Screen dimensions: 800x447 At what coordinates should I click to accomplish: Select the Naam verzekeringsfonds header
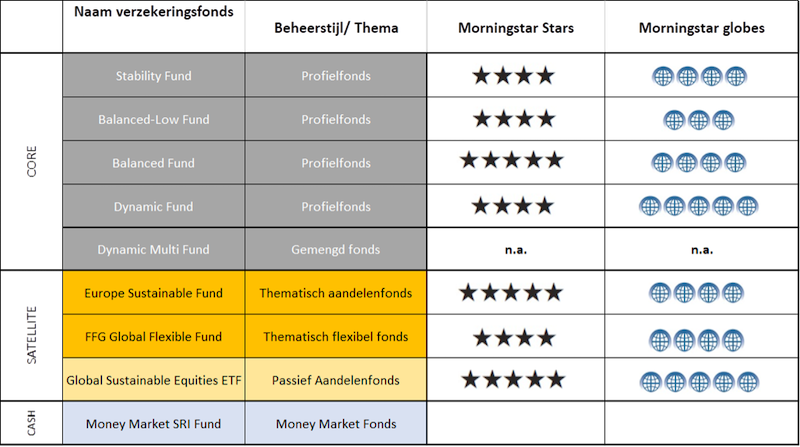tap(154, 12)
